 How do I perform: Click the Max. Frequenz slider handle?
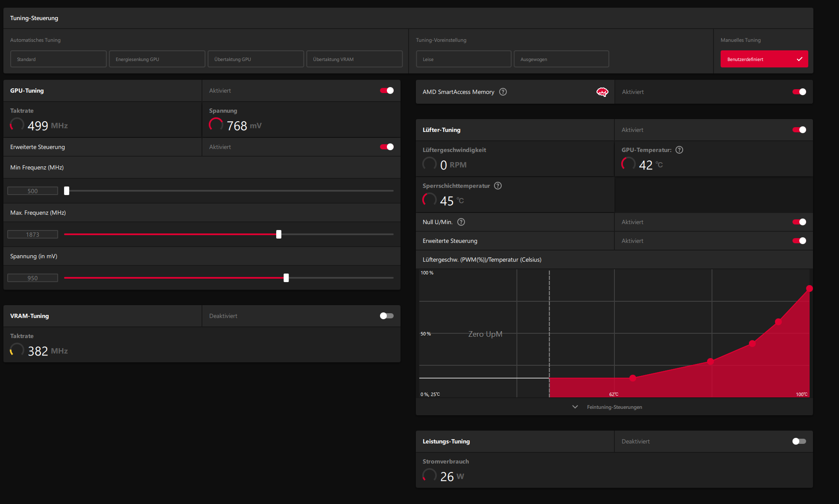tap(279, 234)
